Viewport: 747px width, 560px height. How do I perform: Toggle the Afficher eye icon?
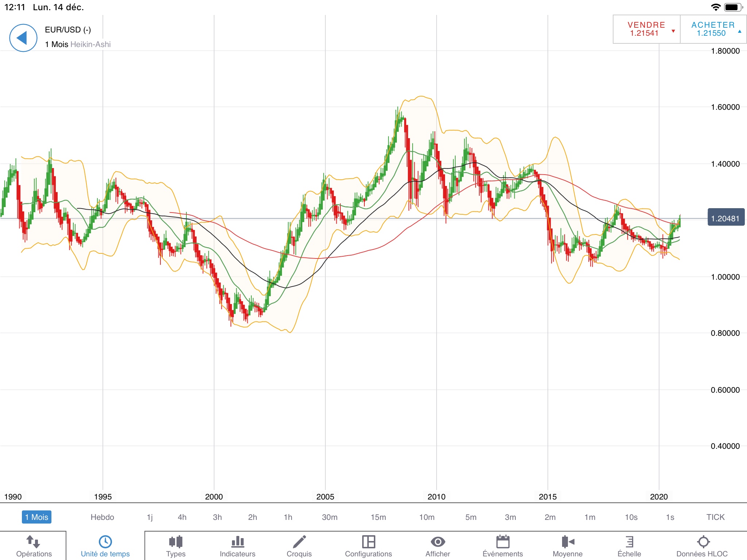(438, 542)
